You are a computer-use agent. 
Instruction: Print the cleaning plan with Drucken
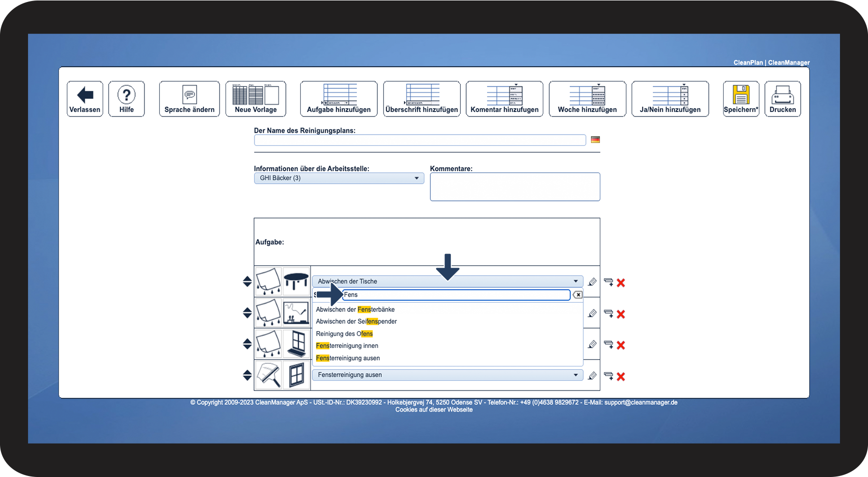click(783, 99)
